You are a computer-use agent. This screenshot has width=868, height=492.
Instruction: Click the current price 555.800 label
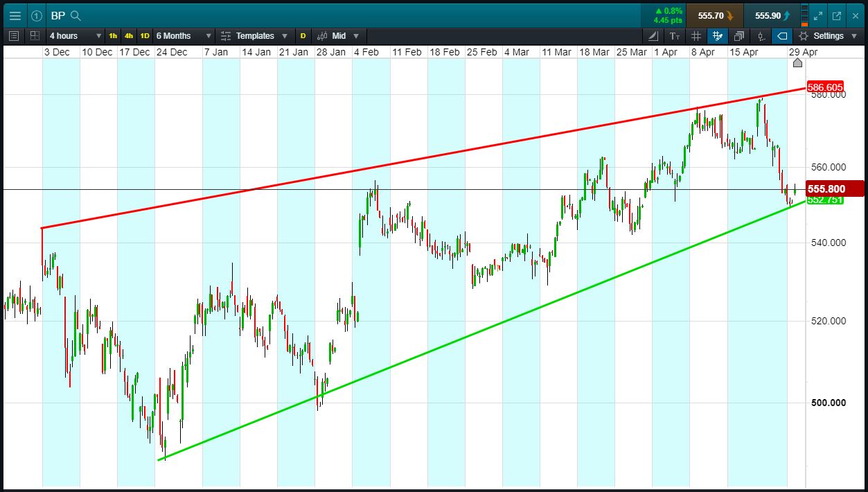(x=835, y=188)
